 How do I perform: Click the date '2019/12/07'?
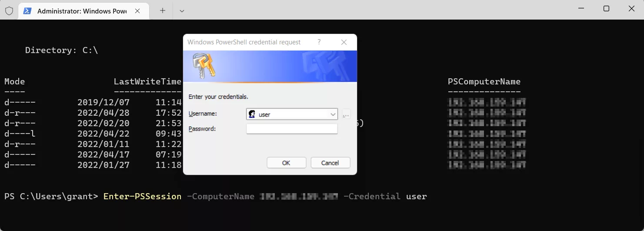(x=103, y=103)
